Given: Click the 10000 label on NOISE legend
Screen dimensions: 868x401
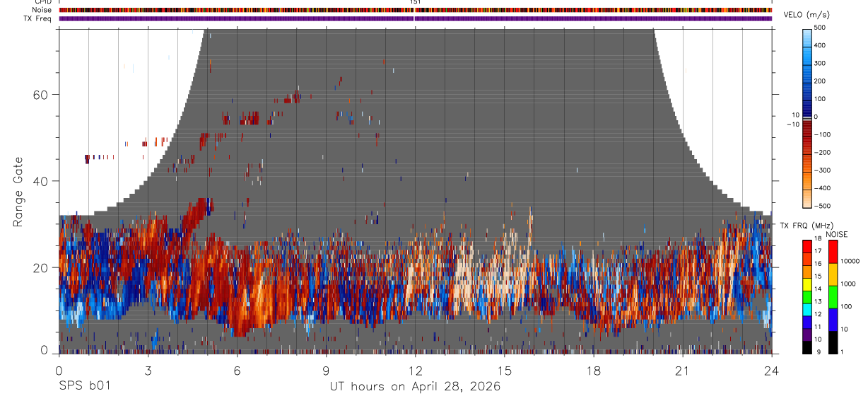Looking at the screenshot, I should coord(850,261).
